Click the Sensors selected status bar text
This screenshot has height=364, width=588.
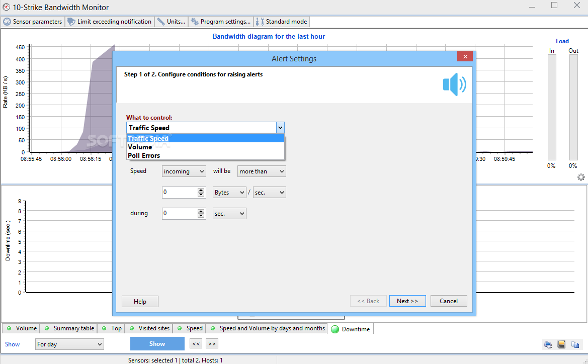point(176,360)
